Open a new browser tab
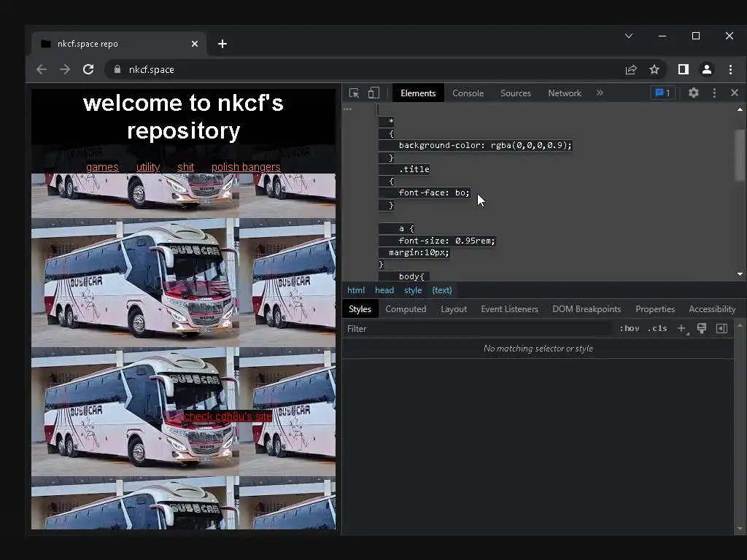 click(222, 44)
